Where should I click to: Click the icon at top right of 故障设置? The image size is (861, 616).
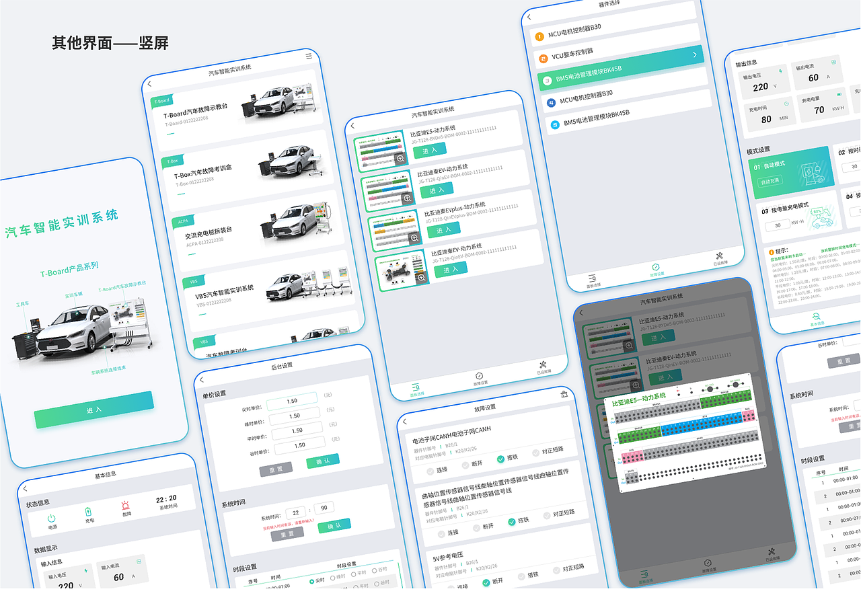564,394
